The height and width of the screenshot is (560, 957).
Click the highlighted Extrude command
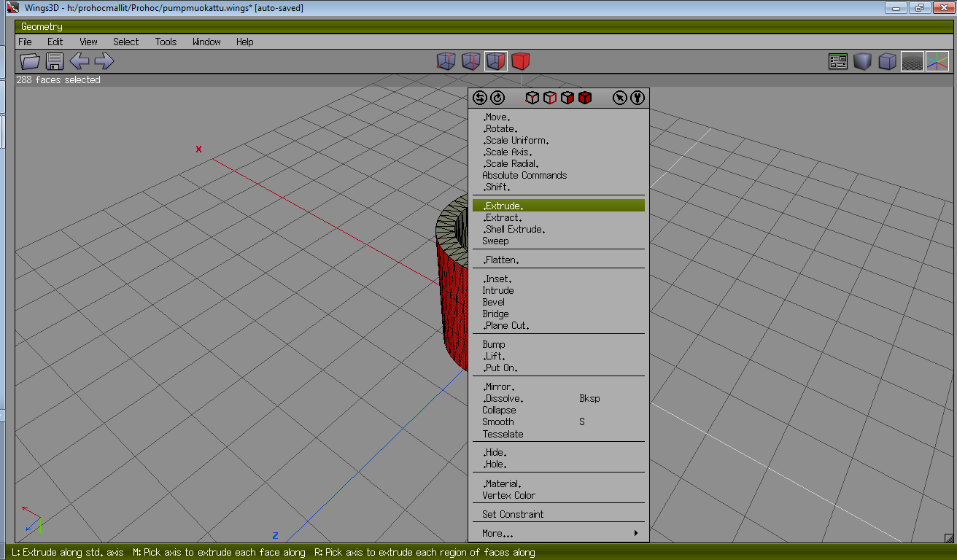coord(559,206)
